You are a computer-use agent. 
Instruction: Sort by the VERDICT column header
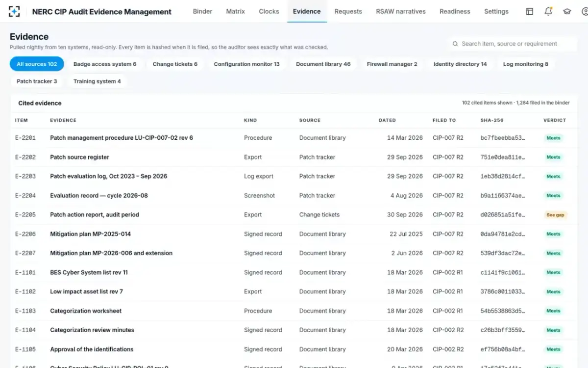555,120
